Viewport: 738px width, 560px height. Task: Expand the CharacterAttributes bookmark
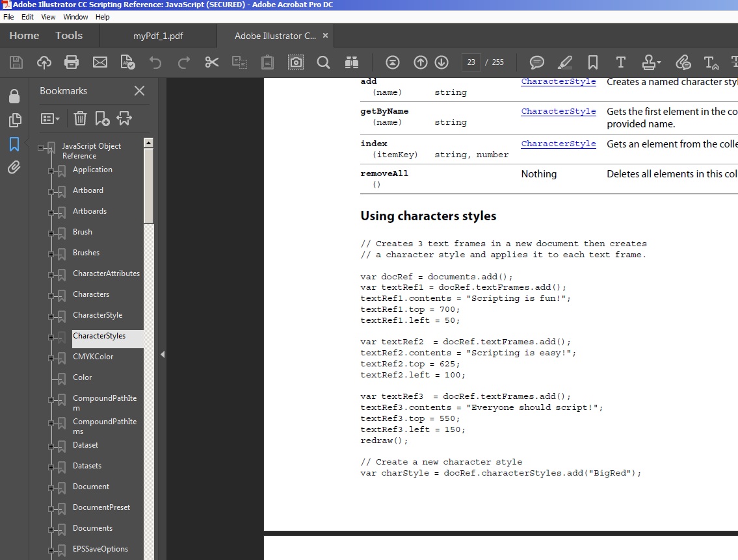point(51,275)
